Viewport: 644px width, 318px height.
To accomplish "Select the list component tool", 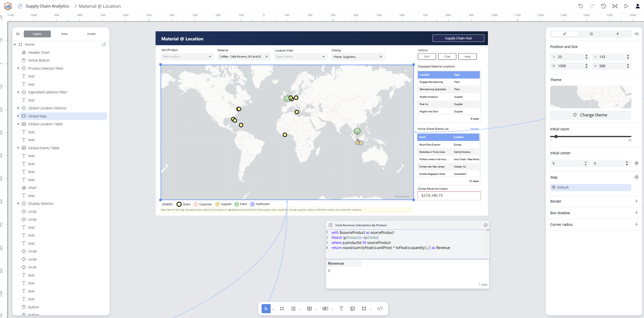I will [x=293, y=308].
